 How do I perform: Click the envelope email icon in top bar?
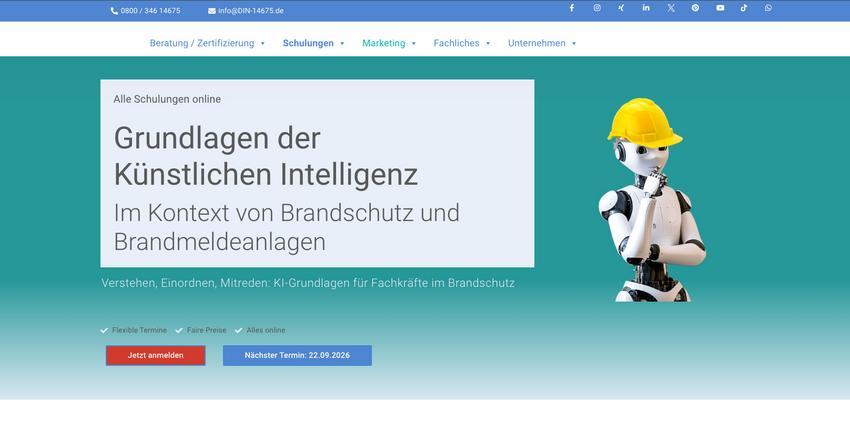click(212, 11)
